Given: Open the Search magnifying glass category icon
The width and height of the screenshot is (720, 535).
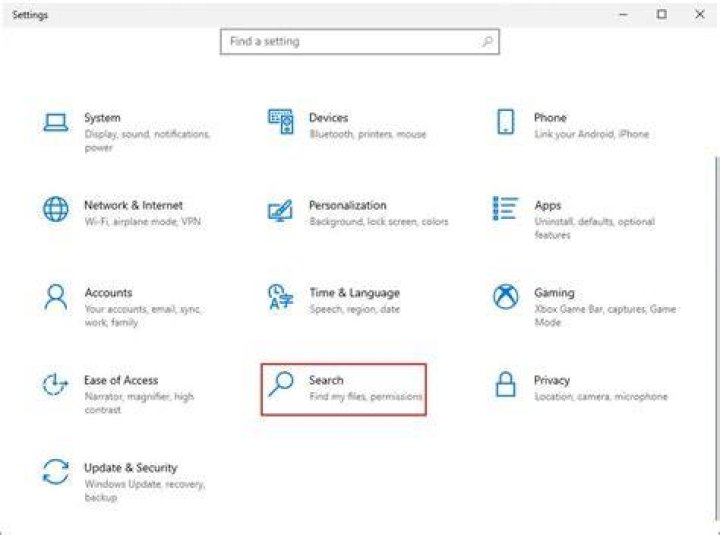Looking at the screenshot, I should 281,384.
